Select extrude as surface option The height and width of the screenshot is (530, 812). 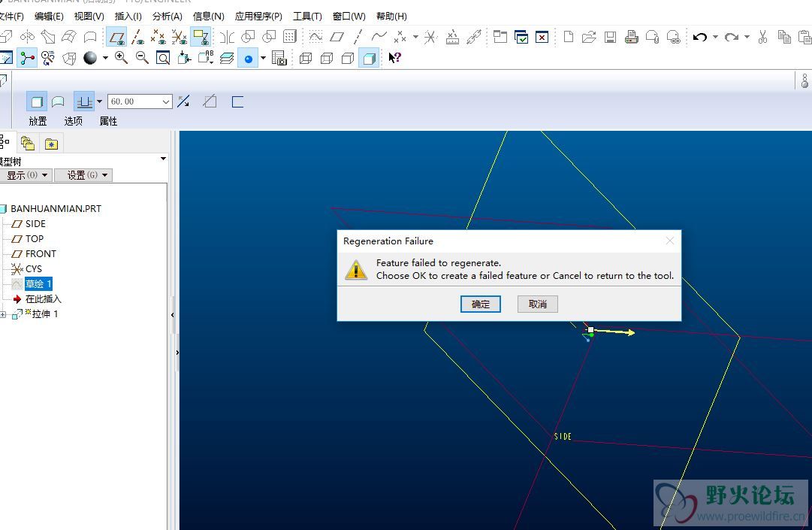point(58,101)
